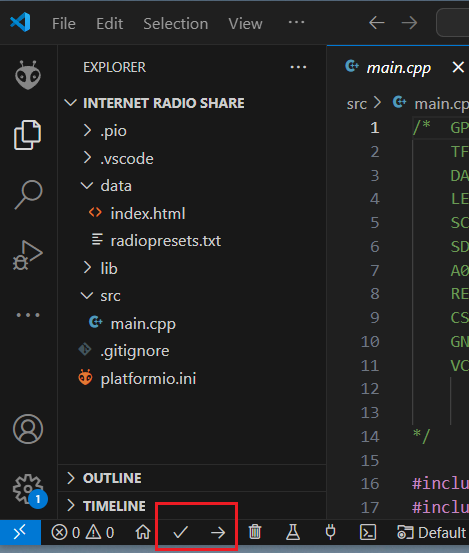Screen dimensions: 469x553
Task: Click PlatformIO Upload arrow in status bar
Action: click(x=218, y=533)
